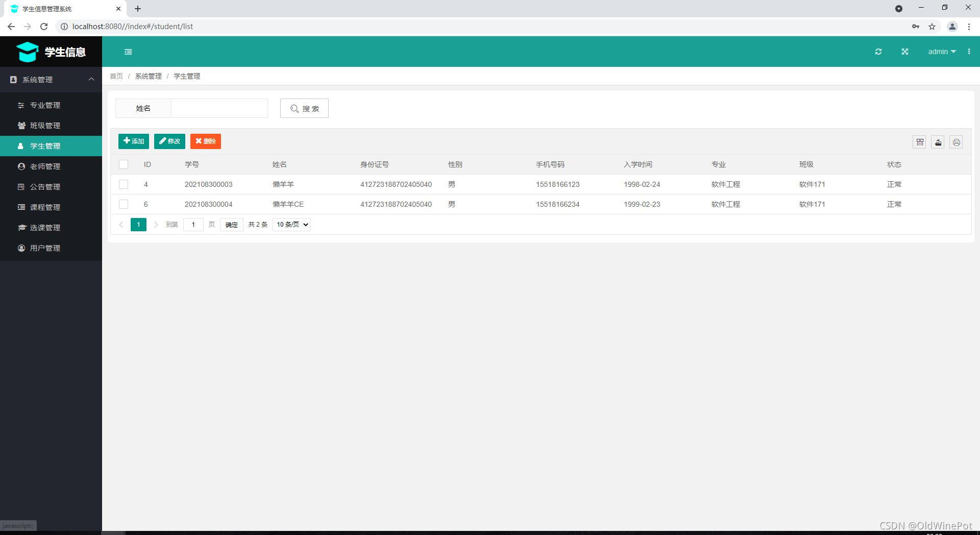Click student number 202108300003
The width and height of the screenshot is (980, 535).
point(209,184)
